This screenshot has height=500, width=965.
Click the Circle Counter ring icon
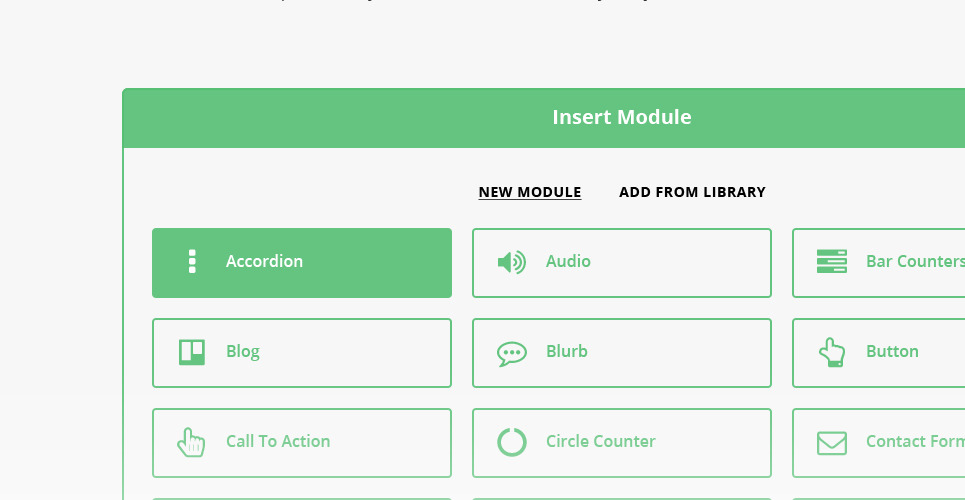tap(511, 442)
